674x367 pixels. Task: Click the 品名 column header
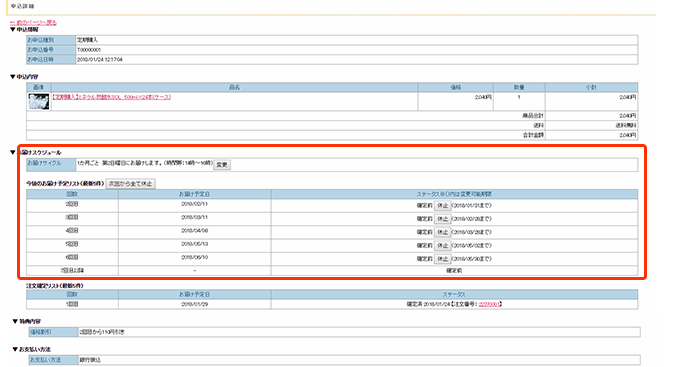pos(234,87)
